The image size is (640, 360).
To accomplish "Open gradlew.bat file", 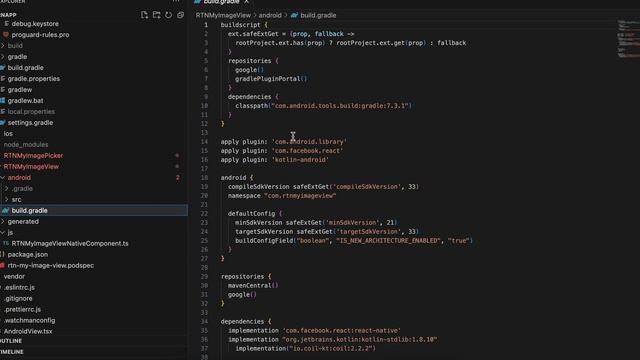I will [25, 101].
